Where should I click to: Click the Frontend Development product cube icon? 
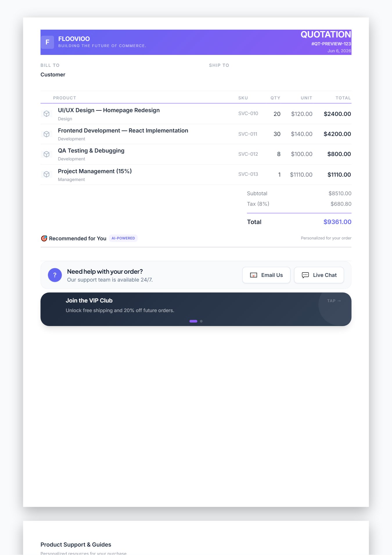46,134
